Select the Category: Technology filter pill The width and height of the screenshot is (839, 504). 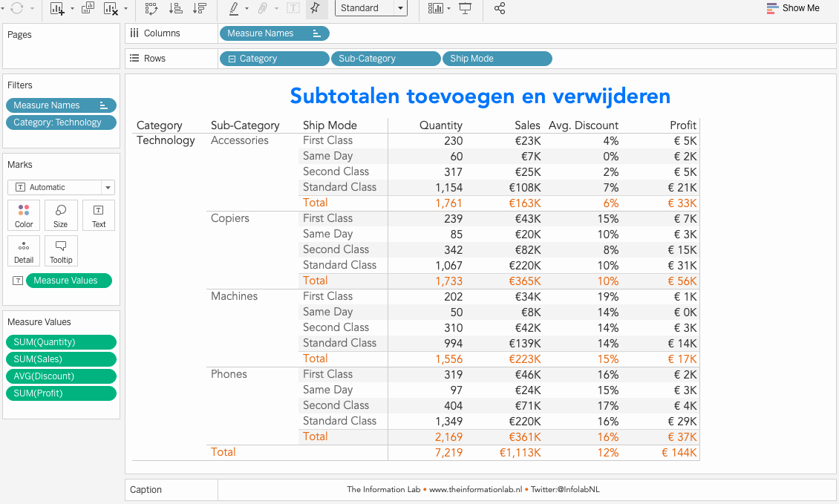61,122
